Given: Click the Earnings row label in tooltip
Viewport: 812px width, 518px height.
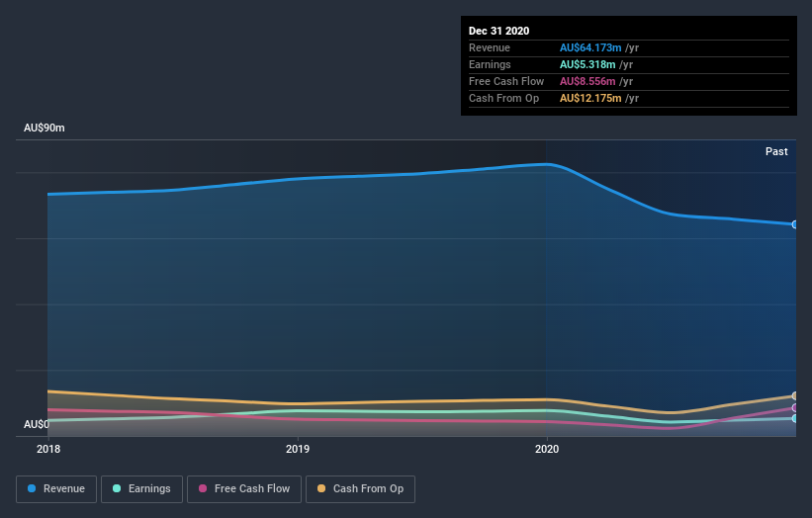Looking at the screenshot, I should click(490, 64).
